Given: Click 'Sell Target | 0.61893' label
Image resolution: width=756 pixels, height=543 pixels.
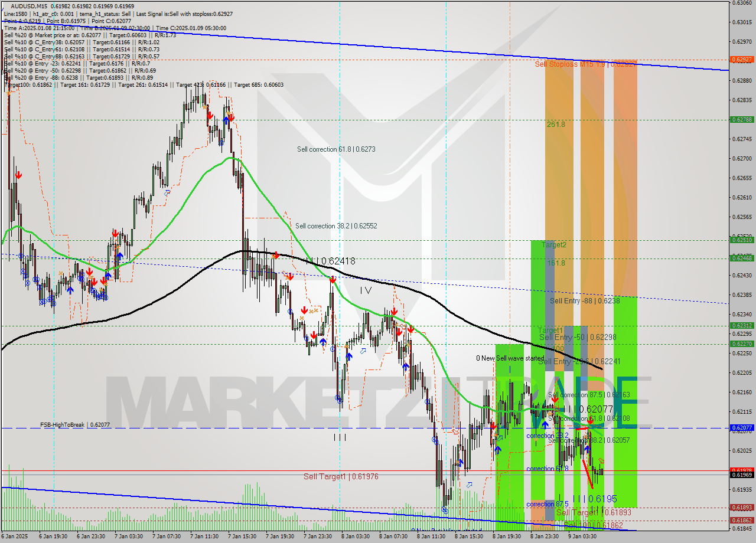Looking at the screenshot, I should coord(594,513).
